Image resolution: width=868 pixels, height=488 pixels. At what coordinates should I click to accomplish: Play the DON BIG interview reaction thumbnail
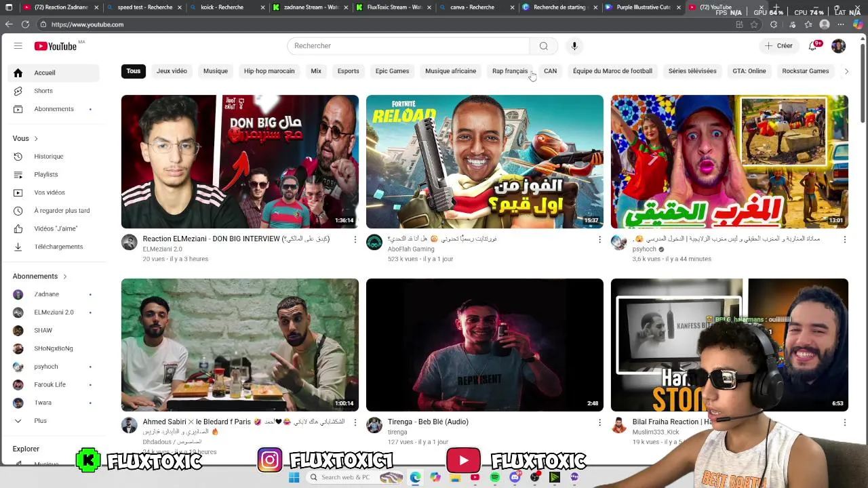click(x=240, y=161)
